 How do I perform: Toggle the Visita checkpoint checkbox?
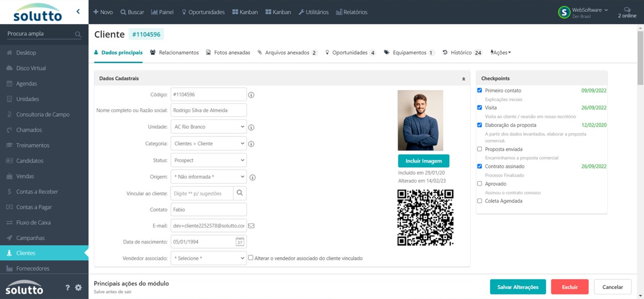(479, 108)
